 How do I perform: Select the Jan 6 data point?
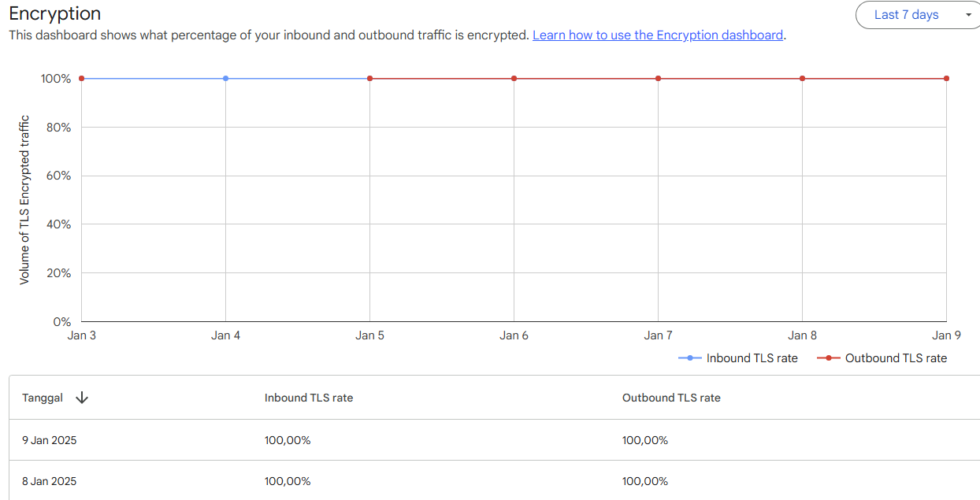tap(514, 79)
